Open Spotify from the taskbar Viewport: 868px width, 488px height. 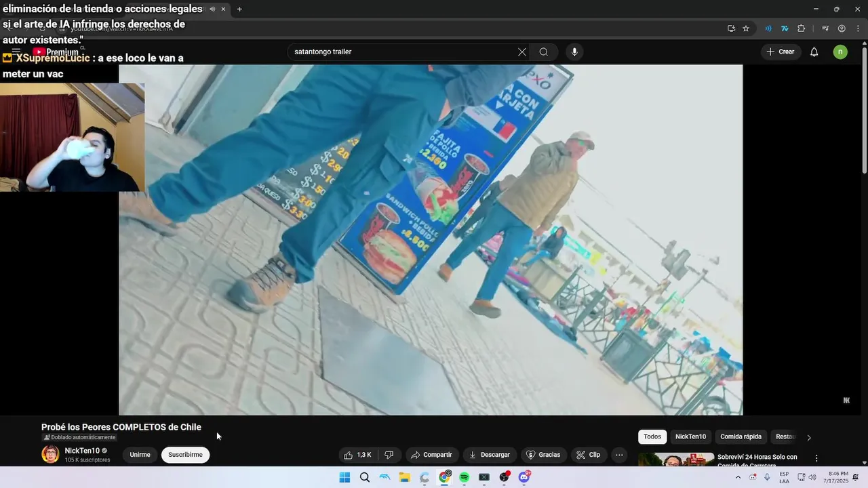[x=465, y=477]
